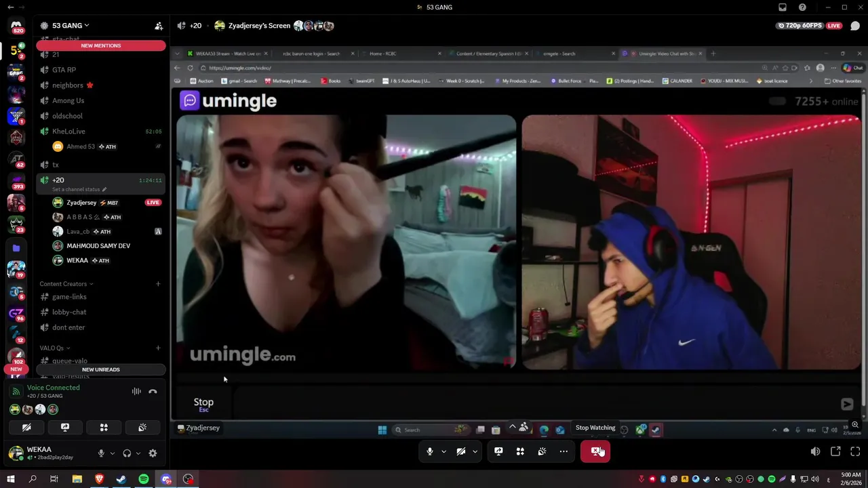Click message input field in Umingle stream
Screen dimensions: 868x488
click(x=536, y=404)
